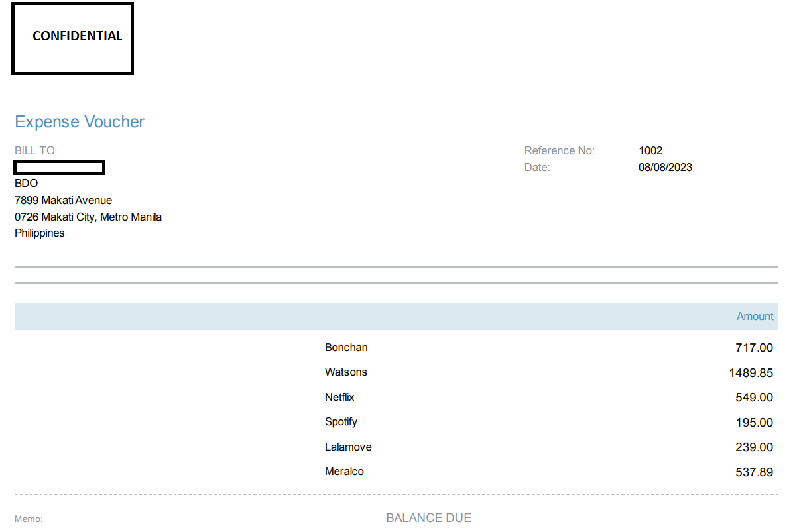Click the Amount column header

[755, 317]
